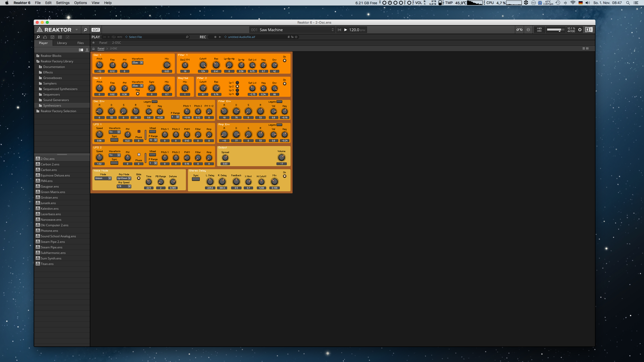Toggle the Osc Env Legato switch
This screenshot has width=644, height=362.
coord(155,102)
